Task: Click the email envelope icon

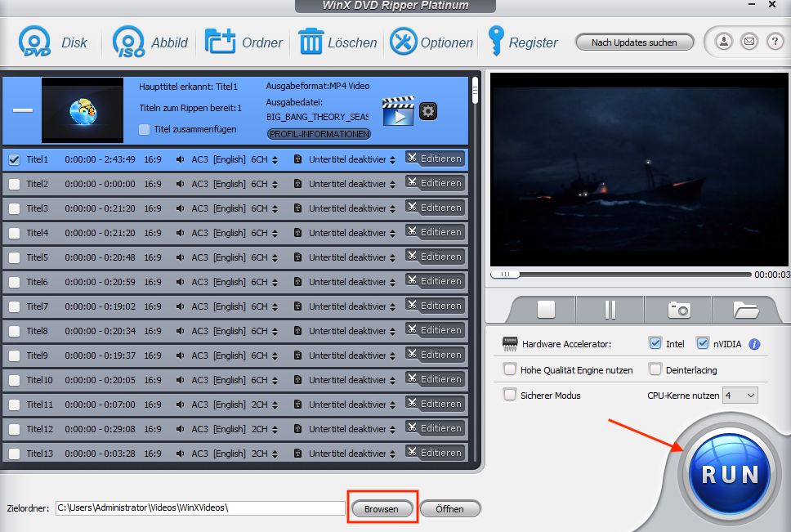Action: (749, 42)
